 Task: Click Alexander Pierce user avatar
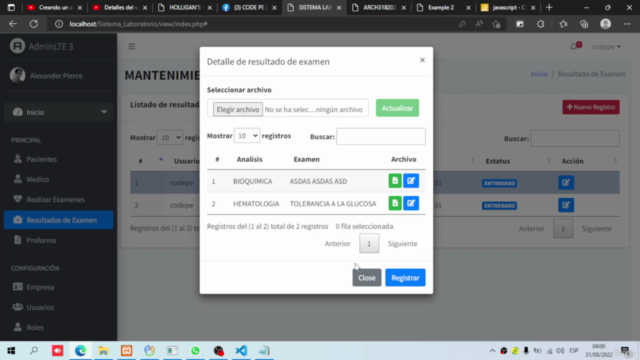pyautogui.click(x=18, y=76)
